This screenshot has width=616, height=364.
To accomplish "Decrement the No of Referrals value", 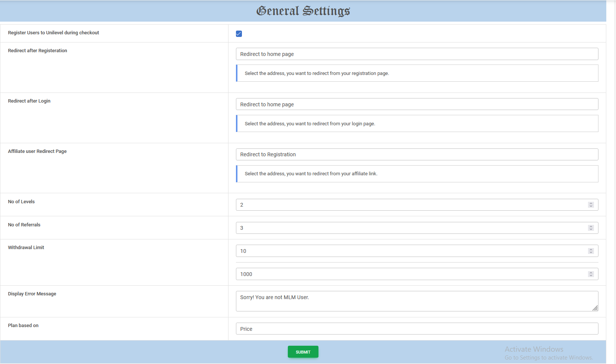I will point(591,229).
